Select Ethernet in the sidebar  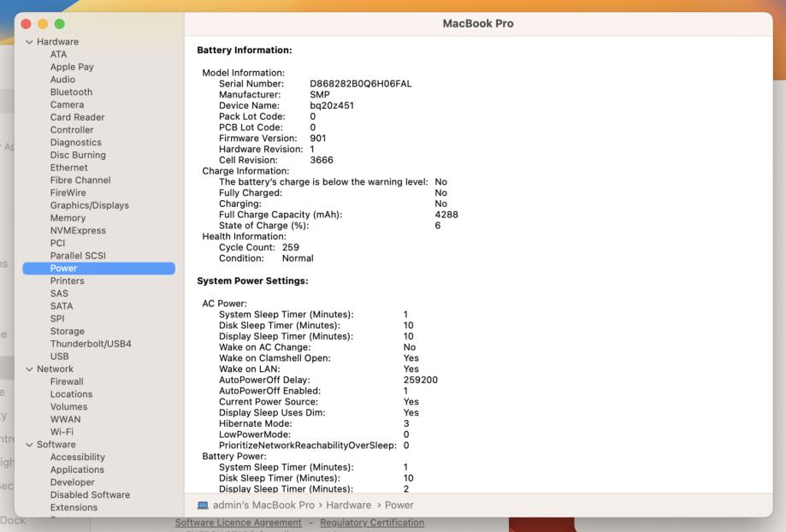click(x=68, y=168)
